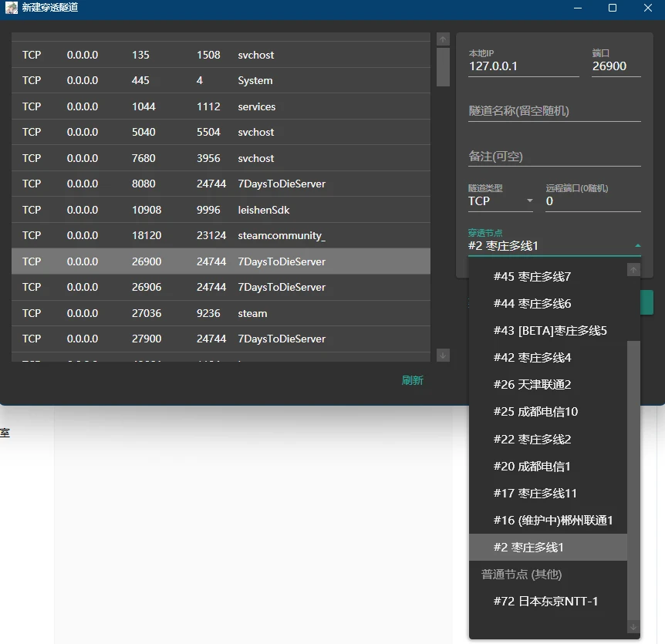This screenshot has width=665, height=644.
Task: Pick node #20 成都电信1
Action: 548,467
